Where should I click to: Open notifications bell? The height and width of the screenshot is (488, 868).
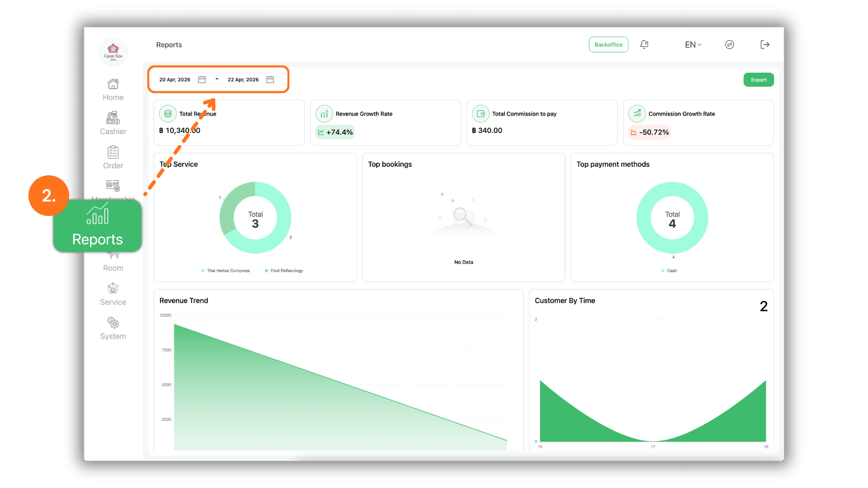point(644,44)
